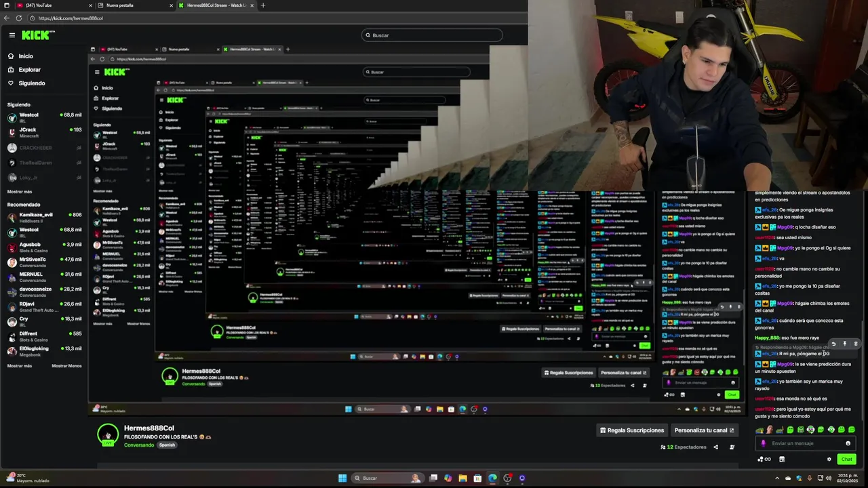The height and width of the screenshot is (488, 868).
Task: Open Agusbob Slots & Casino channel in outermost sidebar
Action: [x=44, y=247]
